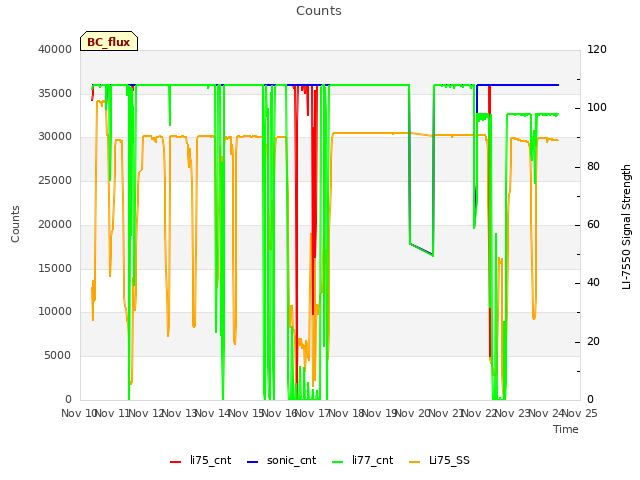
Task: Click the green li77_cnt legend swatch
Action: (338, 462)
